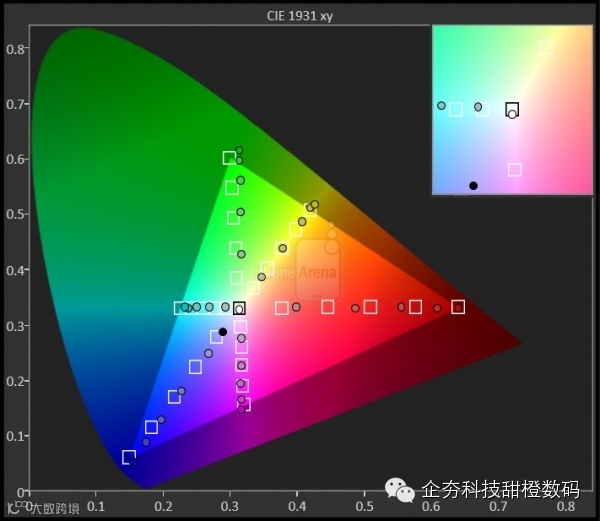This screenshot has width=600, height=521.
Task: Click the 0.2 label on the horizontal axis
Action: point(163,506)
